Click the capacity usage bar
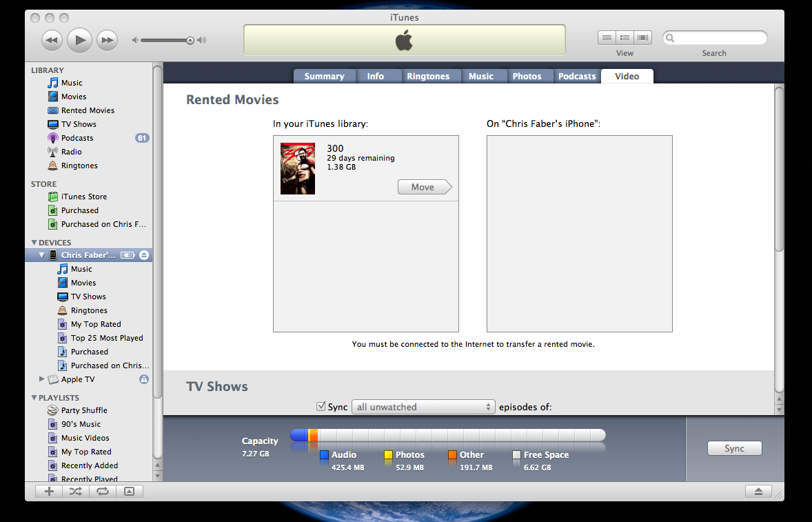812x522 pixels. (x=448, y=435)
